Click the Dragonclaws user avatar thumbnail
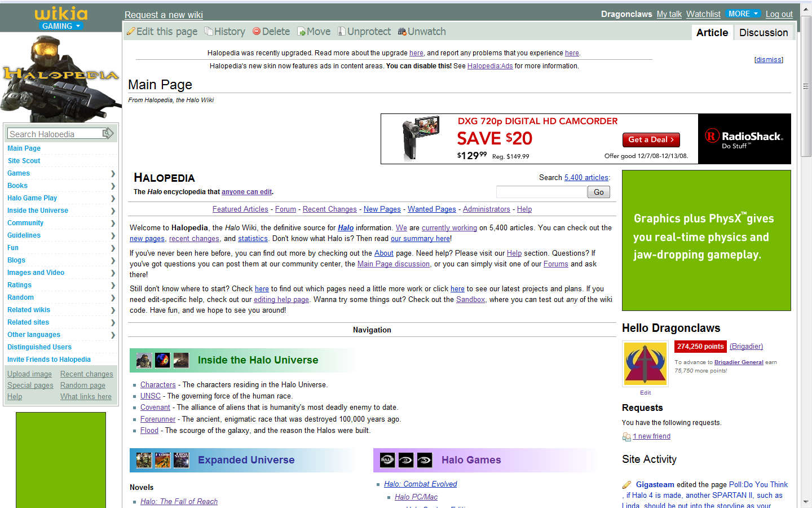The width and height of the screenshot is (812, 508). pyautogui.click(x=645, y=364)
